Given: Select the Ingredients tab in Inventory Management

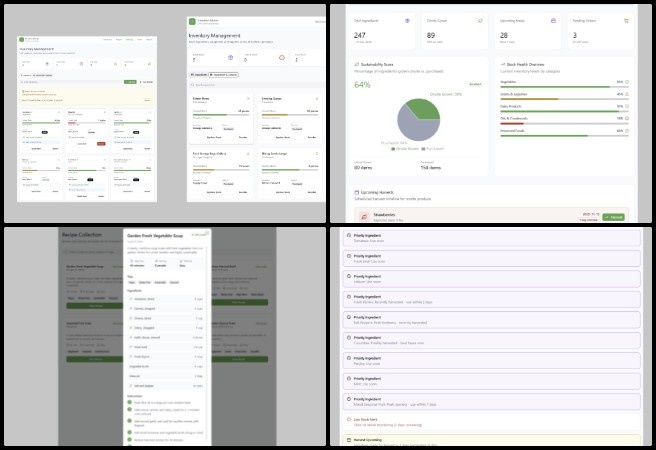Looking at the screenshot, I should pyautogui.click(x=197, y=75).
